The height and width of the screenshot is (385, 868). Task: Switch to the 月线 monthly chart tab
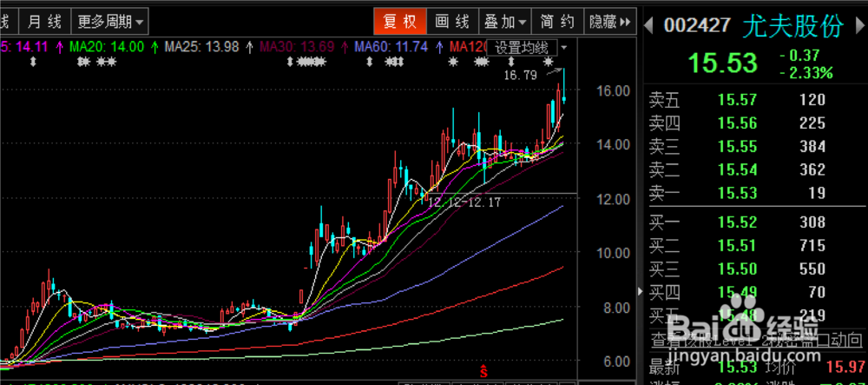[45, 22]
